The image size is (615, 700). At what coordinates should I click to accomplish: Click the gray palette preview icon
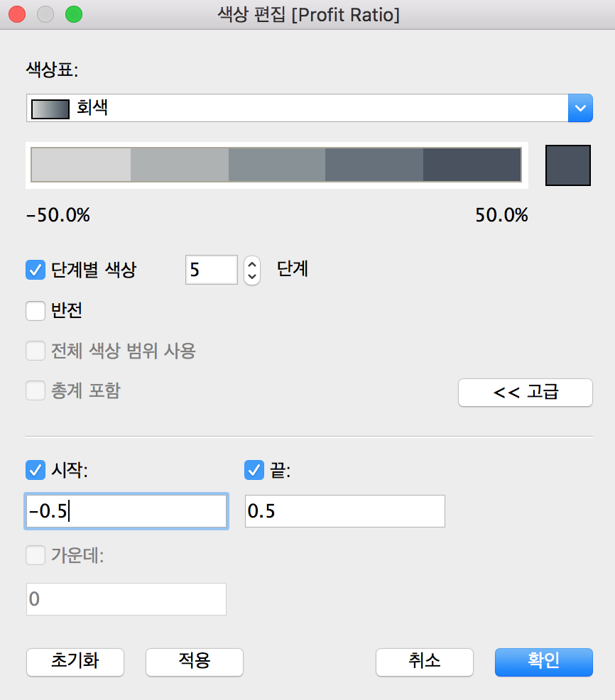click(50, 109)
